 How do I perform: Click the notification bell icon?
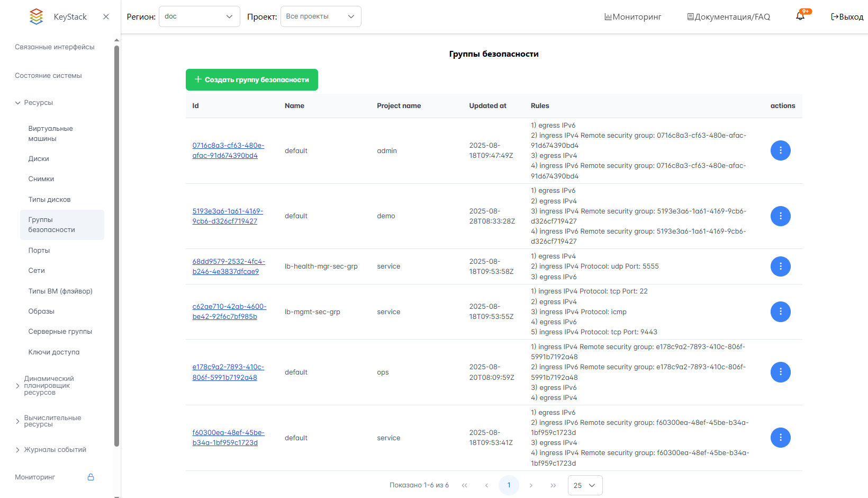tap(800, 16)
